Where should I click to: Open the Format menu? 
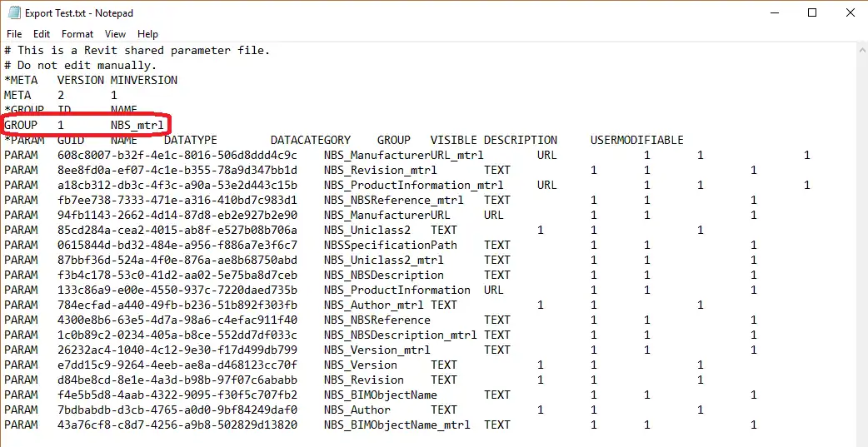77,34
